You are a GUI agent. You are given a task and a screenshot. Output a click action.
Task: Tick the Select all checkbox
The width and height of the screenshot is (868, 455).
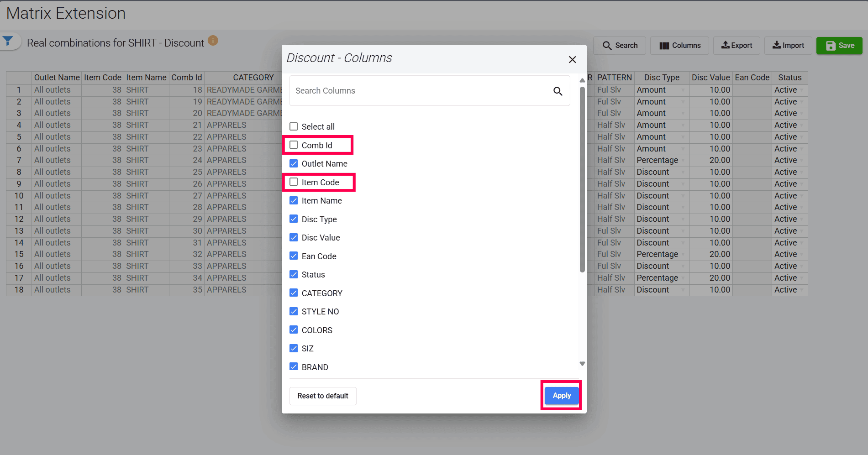294,126
